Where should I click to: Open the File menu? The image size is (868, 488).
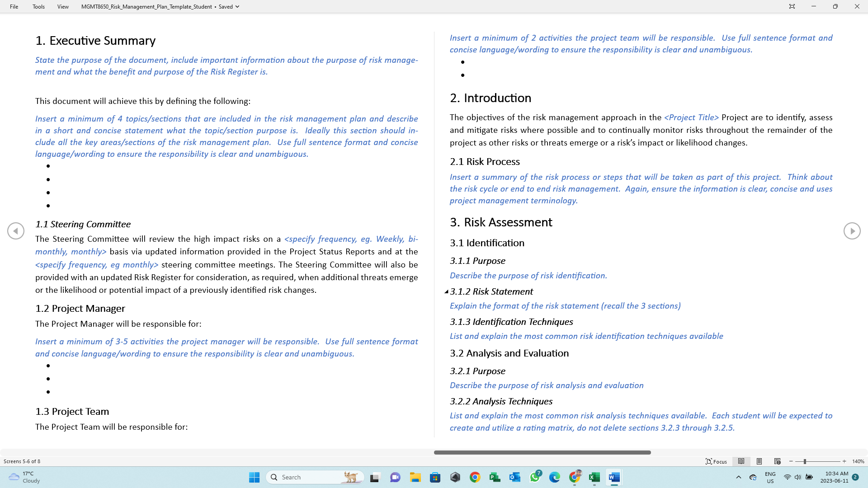[14, 7]
